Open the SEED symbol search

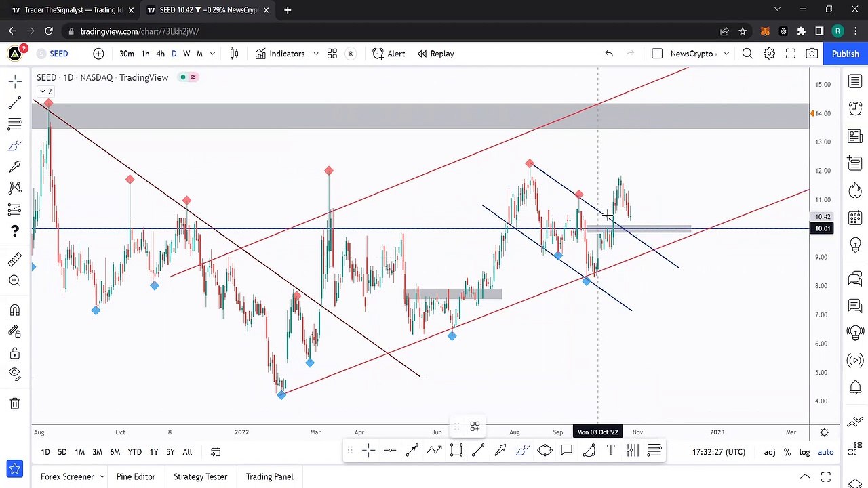coord(53,54)
